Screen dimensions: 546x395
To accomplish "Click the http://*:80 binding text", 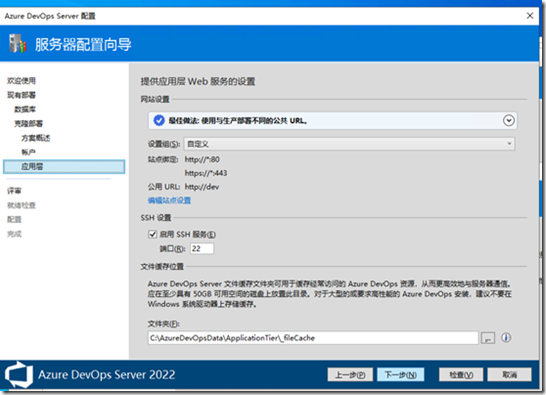I will tap(202, 160).
